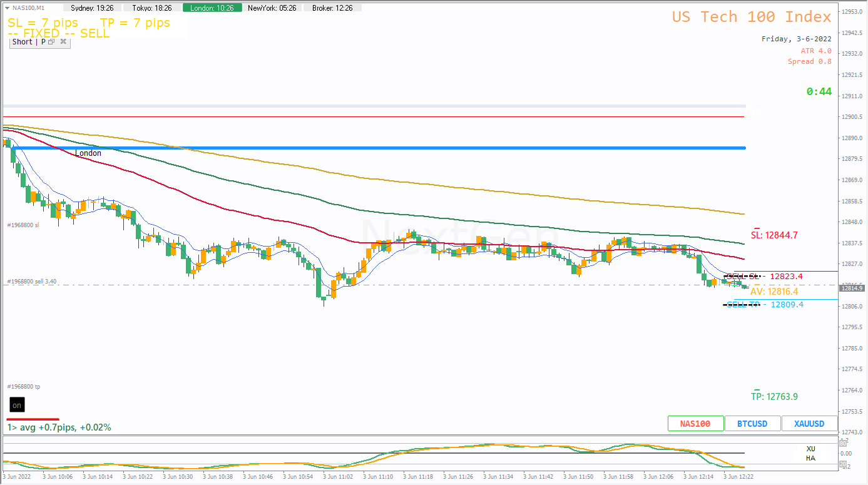Viewport: 868px width, 485px height.
Task: Click the date label Friday, 3-6-2022
Action: 797,39
